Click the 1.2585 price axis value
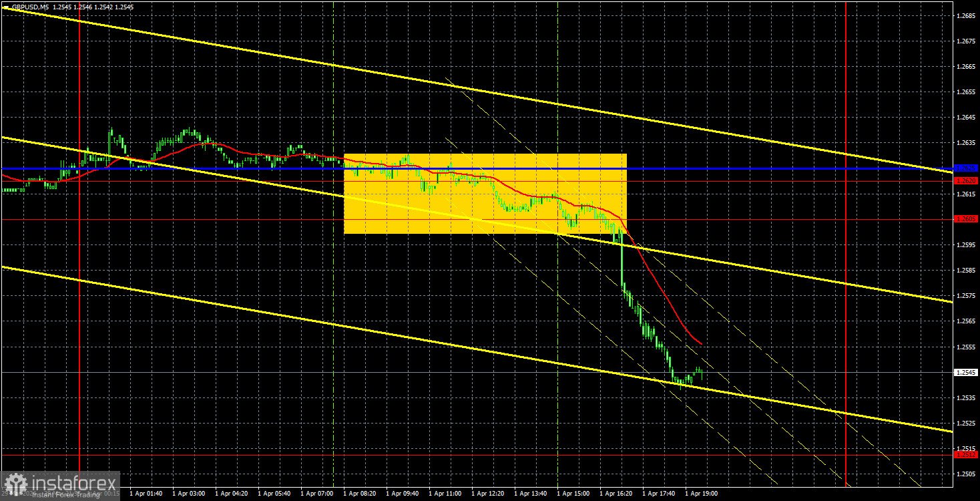The height and width of the screenshot is (501, 980). (966, 270)
